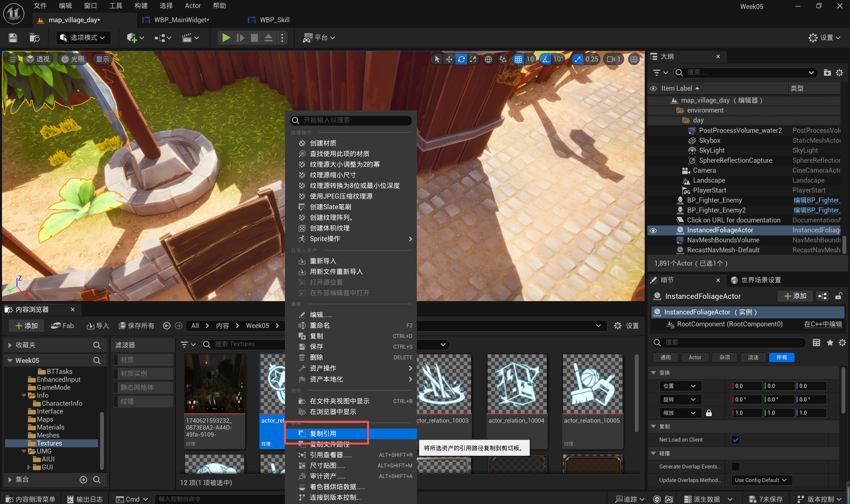Uncheck Net Load on Client checkbox
The width and height of the screenshot is (850, 504).
click(x=735, y=440)
